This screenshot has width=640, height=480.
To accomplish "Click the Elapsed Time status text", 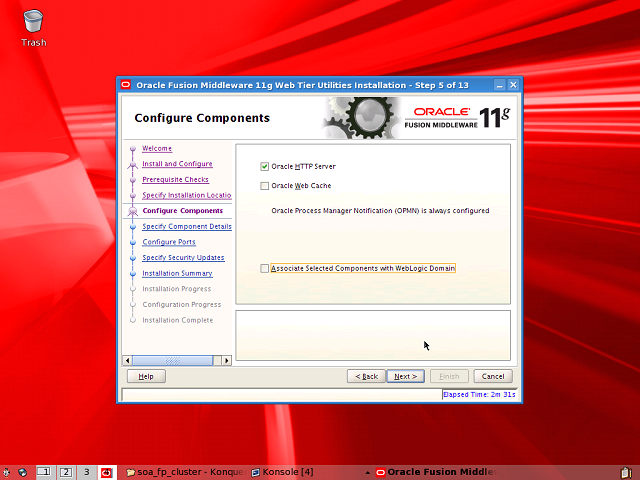I will [x=479, y=395].
